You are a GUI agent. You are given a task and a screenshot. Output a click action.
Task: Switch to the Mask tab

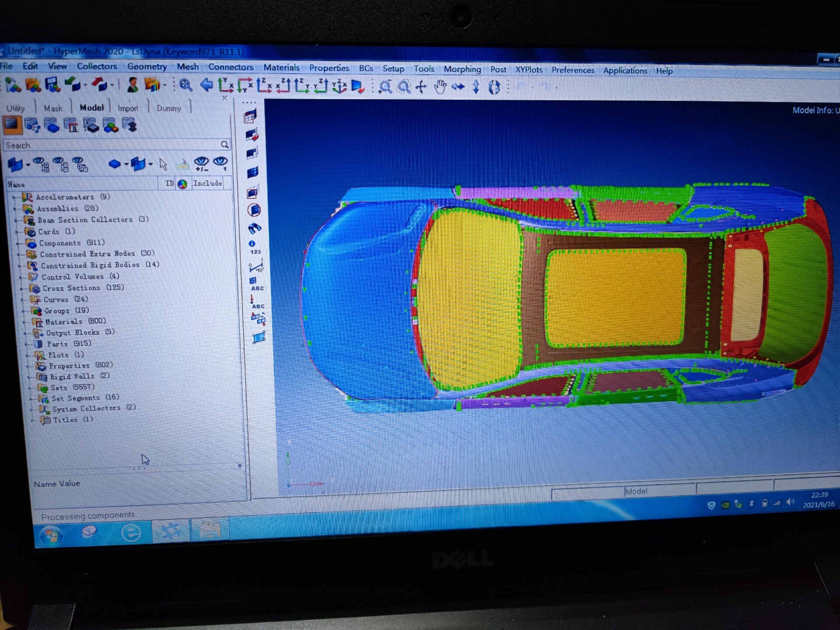pos(53,108)
